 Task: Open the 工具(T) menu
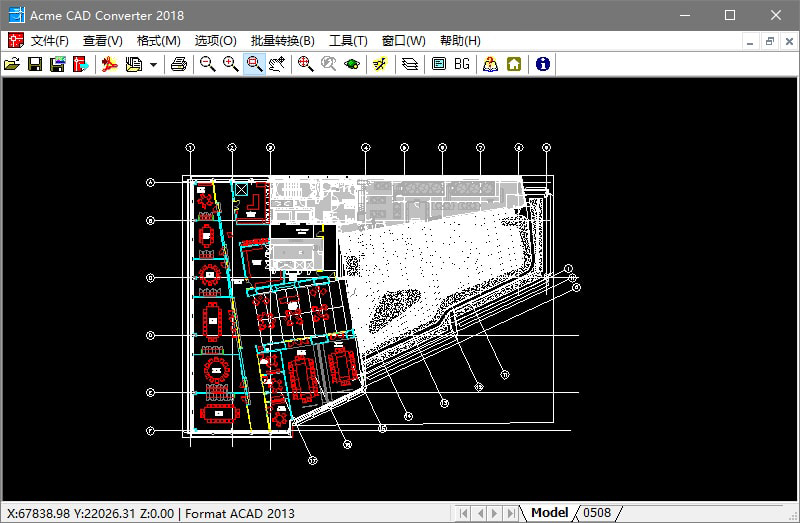[x=348, y=40]
